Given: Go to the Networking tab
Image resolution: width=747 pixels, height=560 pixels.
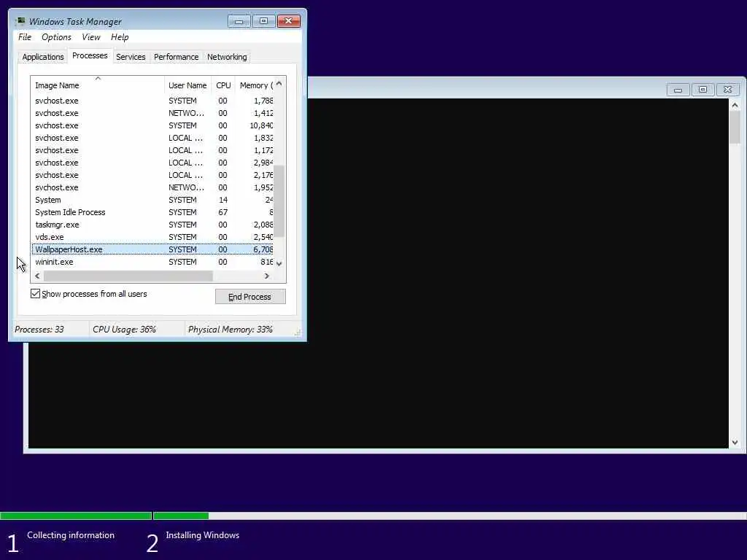Looking at the screenshot, I should click(x=227, y=57).
